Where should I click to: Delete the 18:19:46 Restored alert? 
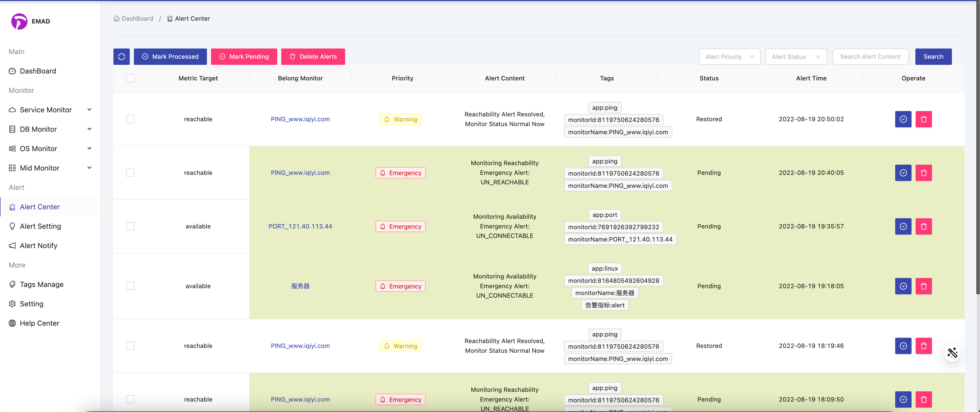point(923,346)
